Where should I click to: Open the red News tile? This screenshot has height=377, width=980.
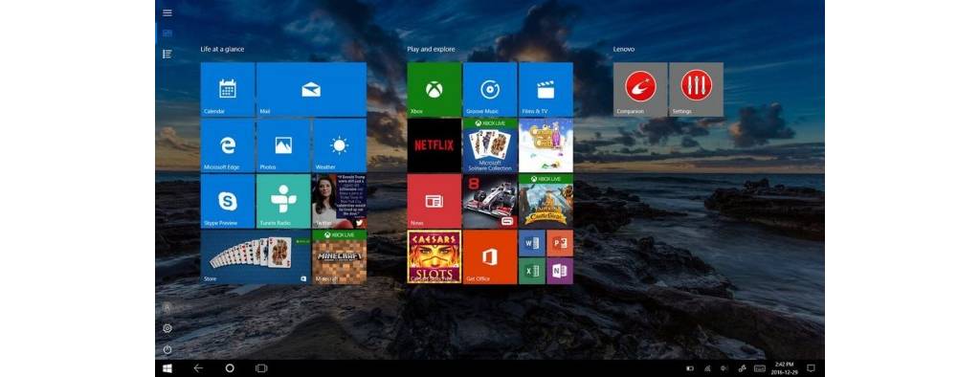coord(434,201)
